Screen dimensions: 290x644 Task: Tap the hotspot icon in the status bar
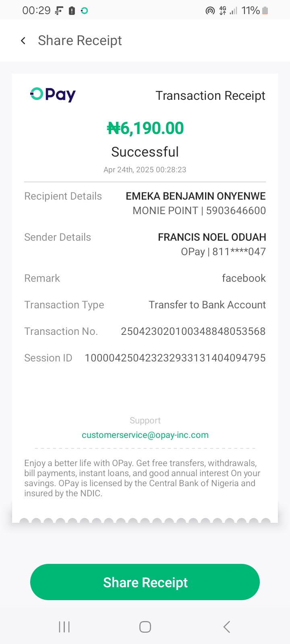click(210, 11)
